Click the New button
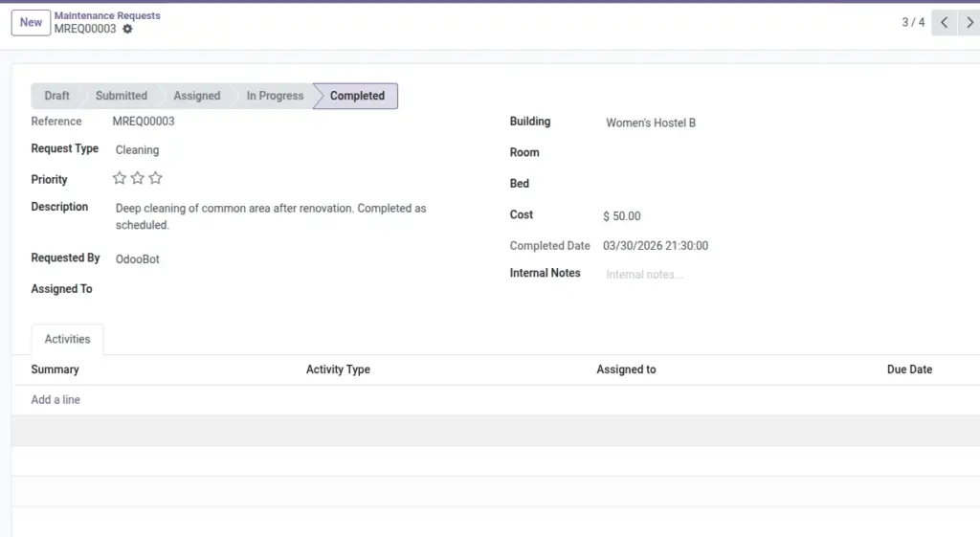 tap(31, 23)
